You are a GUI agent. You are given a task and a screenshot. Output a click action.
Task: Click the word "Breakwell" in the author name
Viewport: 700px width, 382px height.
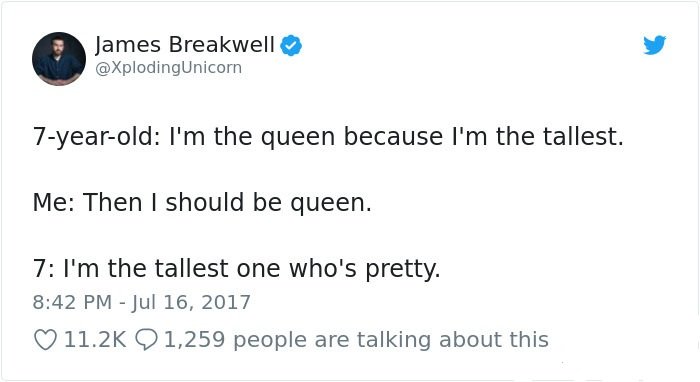222,45
